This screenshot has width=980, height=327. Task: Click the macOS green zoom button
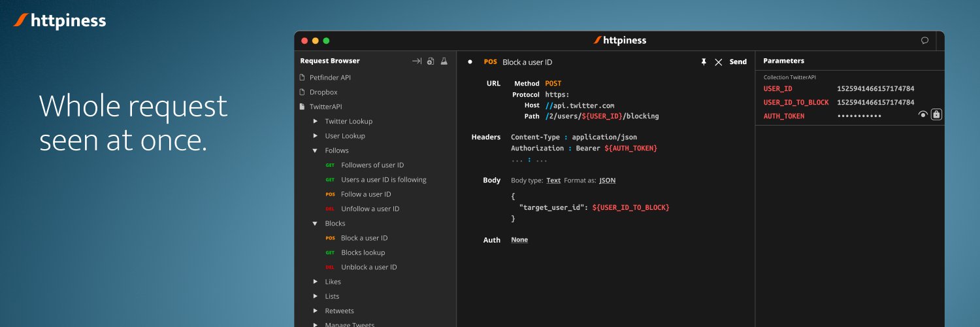click(327, 41)
